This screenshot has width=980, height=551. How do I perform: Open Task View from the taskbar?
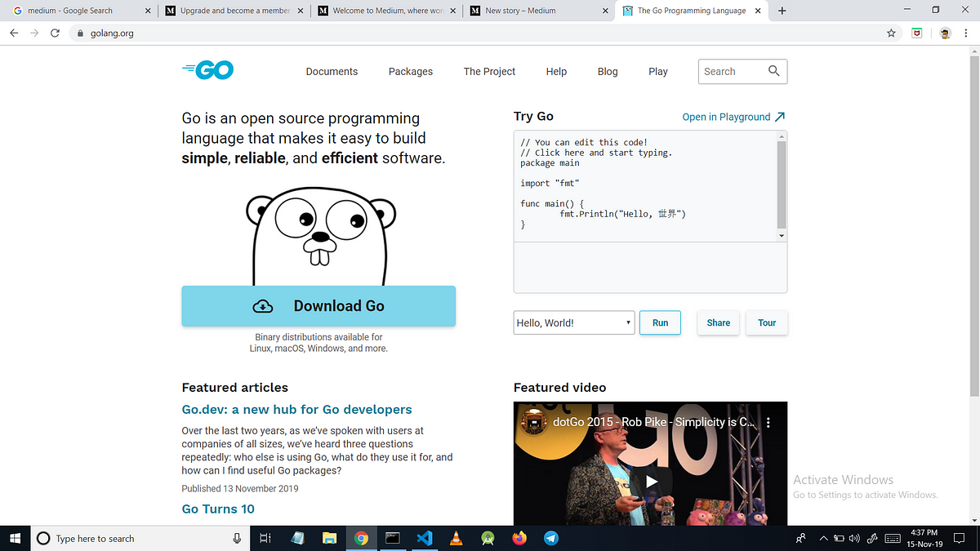pyautogui.click(x=265, y=538)
